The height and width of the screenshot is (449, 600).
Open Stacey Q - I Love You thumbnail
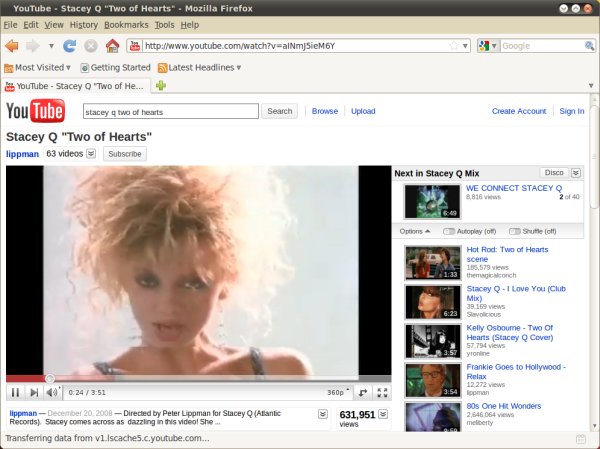(433, 302)
